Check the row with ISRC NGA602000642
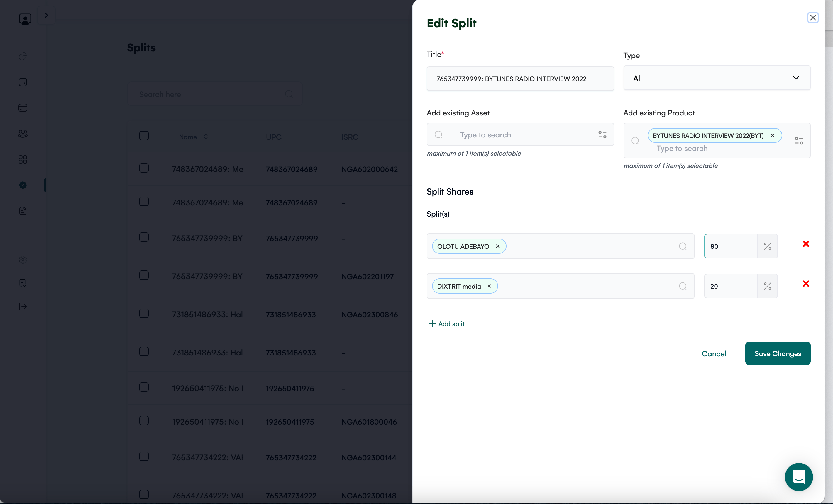 [x=144, y=168]
